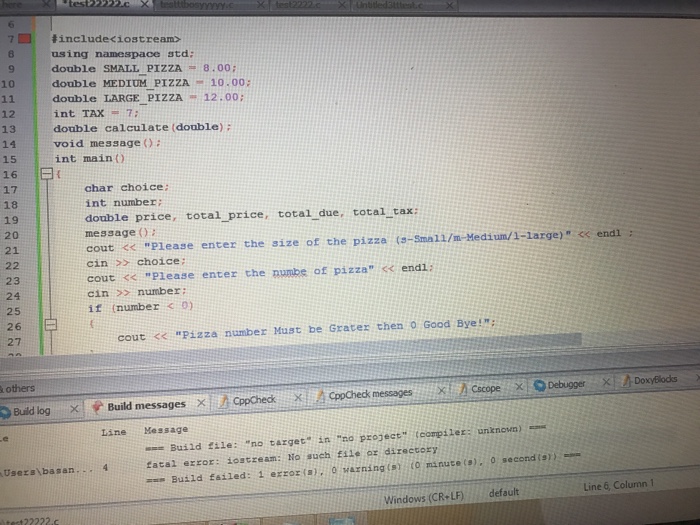Open the Cscope tab
Screen dimensions: 700x525
point(486,388)
